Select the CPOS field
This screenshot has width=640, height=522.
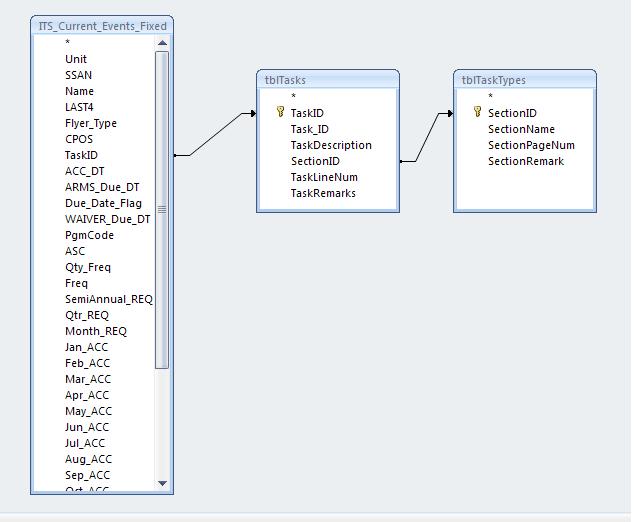click(79, 139)
